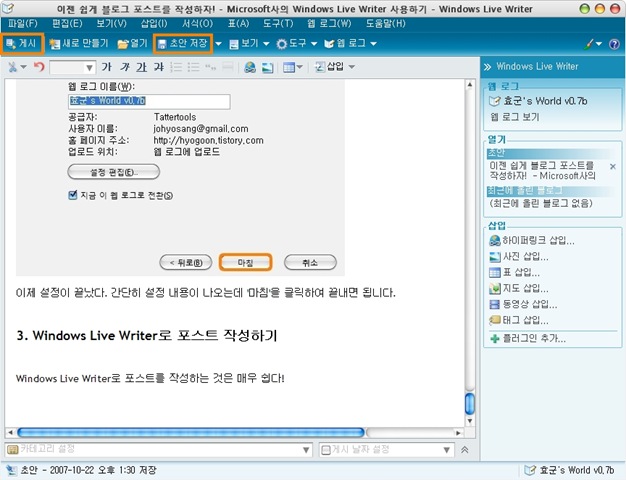Remove draft with the X icon

[613, 167]
